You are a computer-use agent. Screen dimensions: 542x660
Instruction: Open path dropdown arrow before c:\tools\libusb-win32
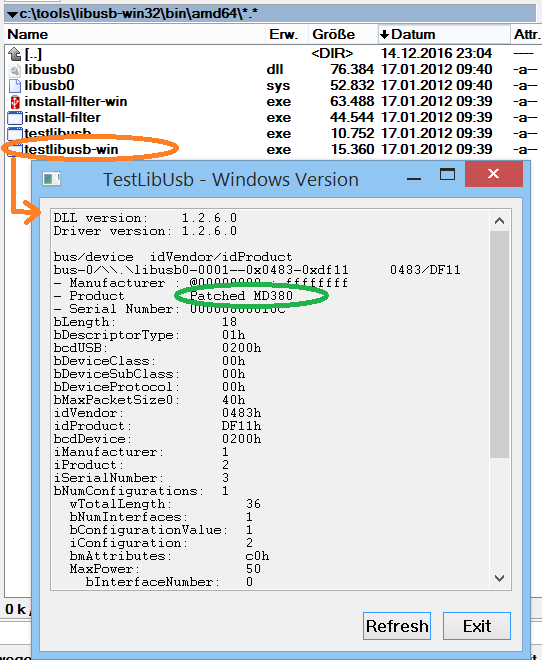13,14
